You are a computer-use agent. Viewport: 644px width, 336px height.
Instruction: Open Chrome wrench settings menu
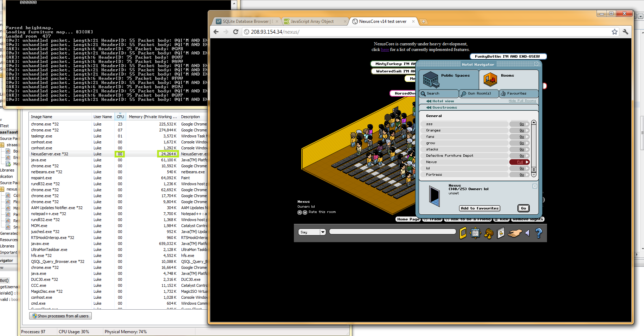coord(625,32)
